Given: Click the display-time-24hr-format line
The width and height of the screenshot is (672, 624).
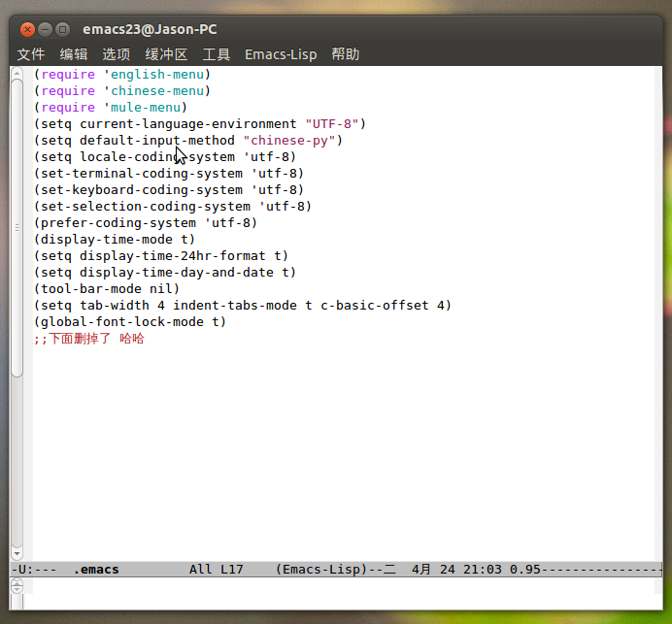Looking at the screenshot, I should (161, 255).
